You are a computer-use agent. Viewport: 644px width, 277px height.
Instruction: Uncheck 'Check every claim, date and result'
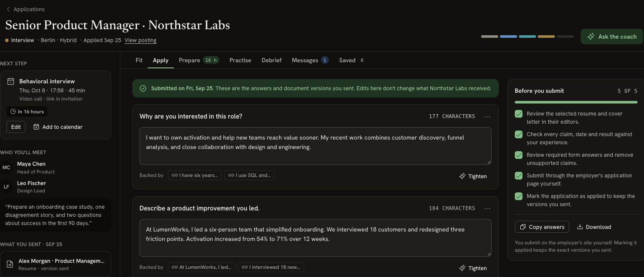519,134
